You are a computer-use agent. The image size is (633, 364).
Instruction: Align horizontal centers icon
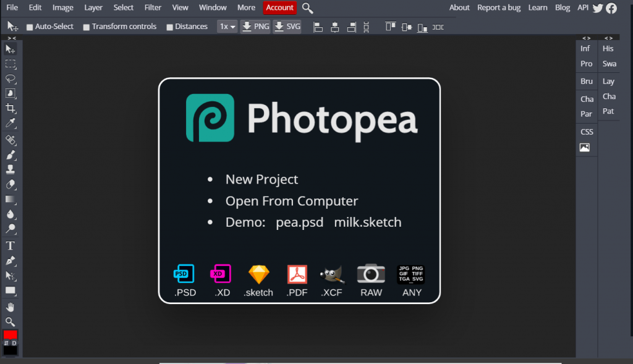coord(334,27)
